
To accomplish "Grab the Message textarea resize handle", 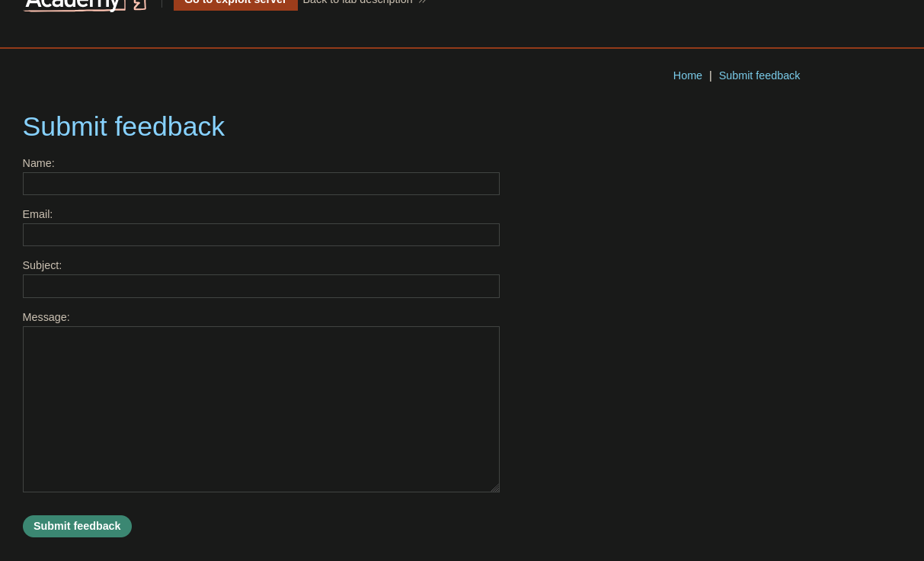I will coord(494,487).
